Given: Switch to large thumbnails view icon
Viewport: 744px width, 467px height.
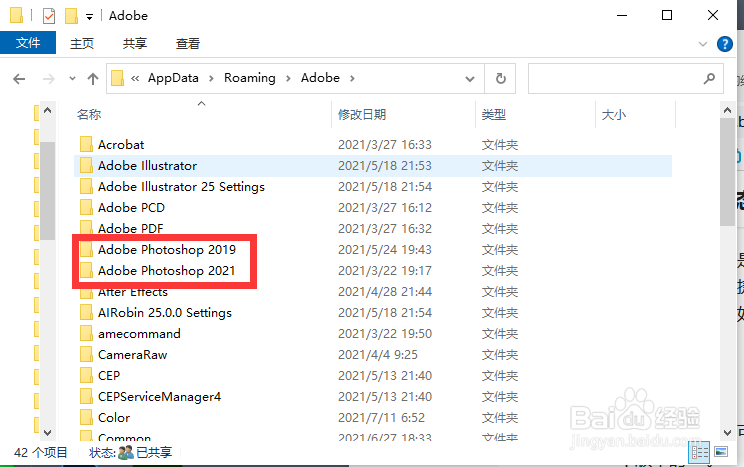Looking at the screenshot, I should pos(721,452).
